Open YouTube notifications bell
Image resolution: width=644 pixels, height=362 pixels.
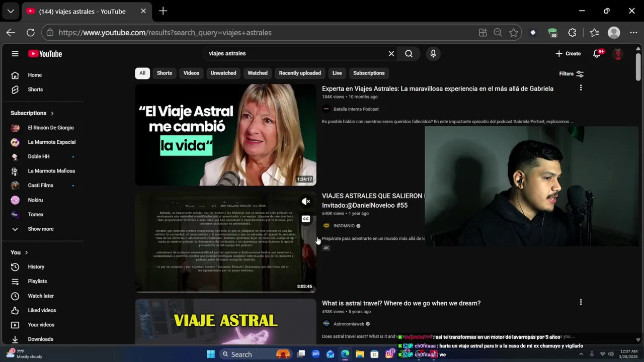tap(597, 53)
